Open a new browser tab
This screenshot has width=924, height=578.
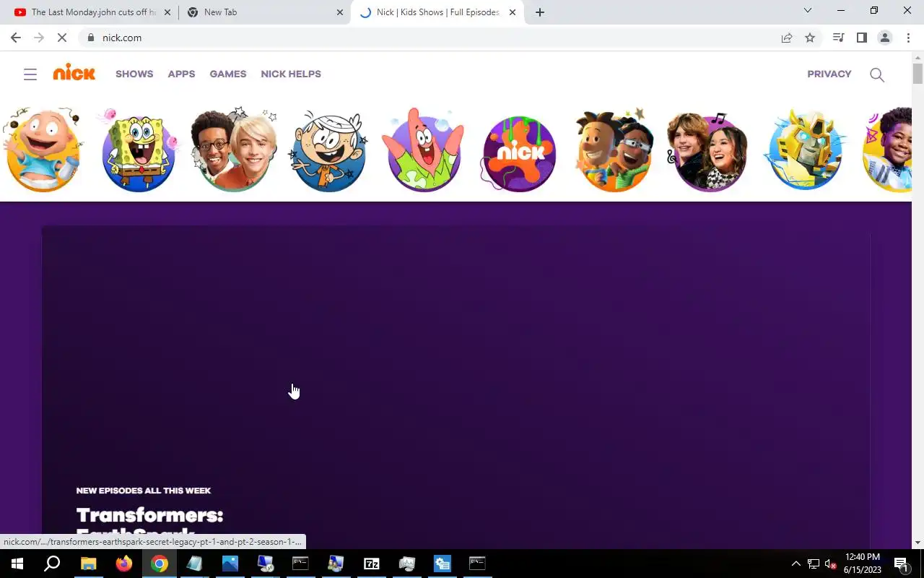[x=540, y=12]
